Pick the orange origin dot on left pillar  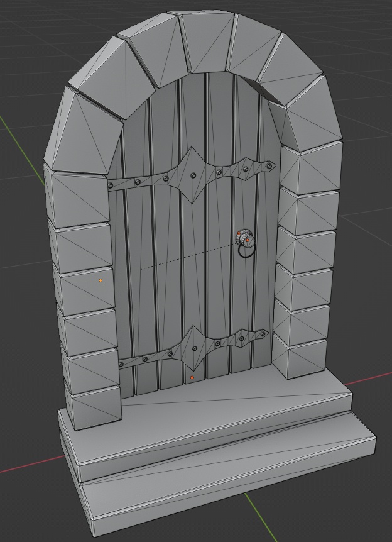coord(101,280)
